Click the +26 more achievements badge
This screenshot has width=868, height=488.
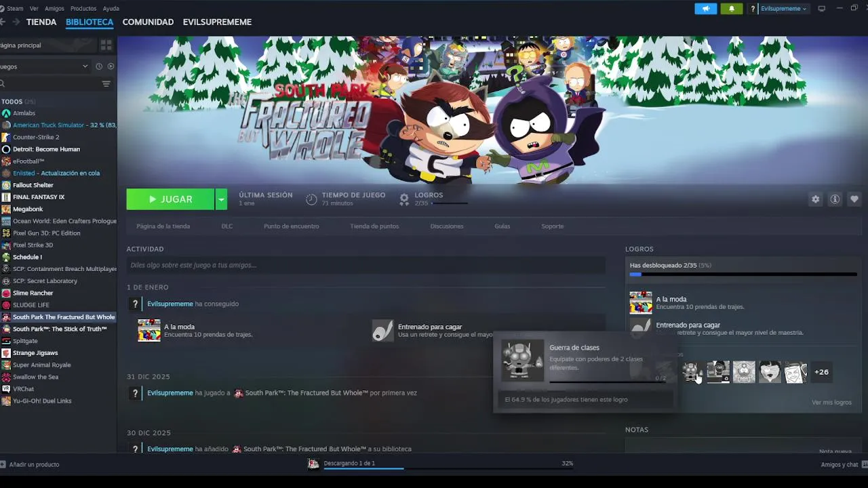(821, 371)
